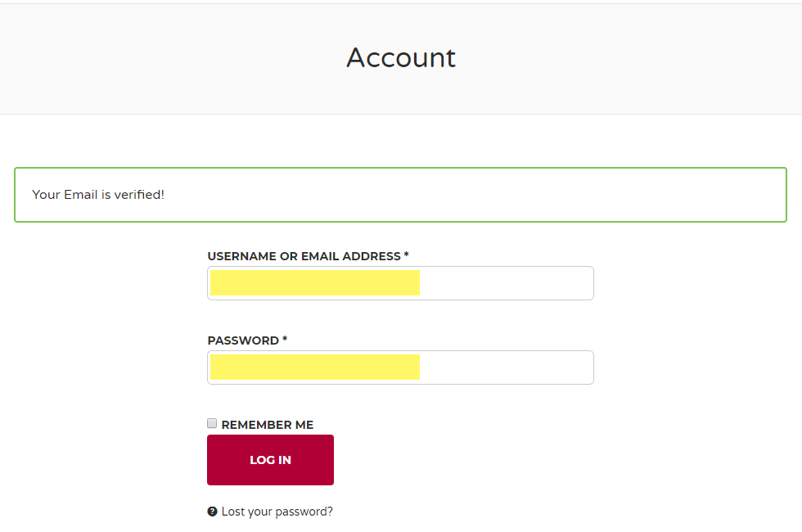Focus the Username or Email Address field

pos(400,283)
